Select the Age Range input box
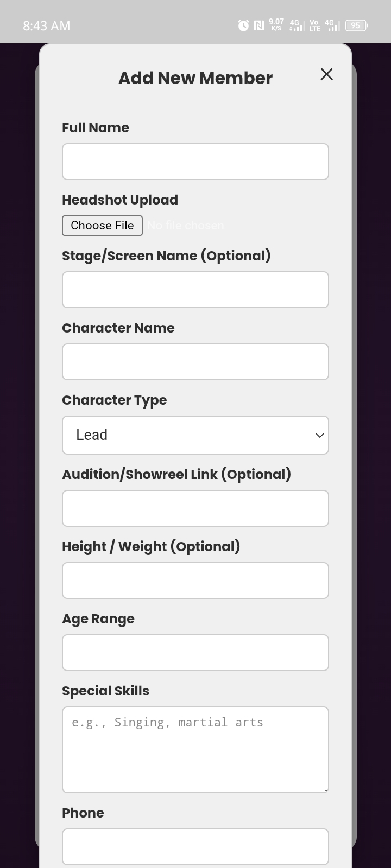391x868 pixels. [x=195, y=652]
